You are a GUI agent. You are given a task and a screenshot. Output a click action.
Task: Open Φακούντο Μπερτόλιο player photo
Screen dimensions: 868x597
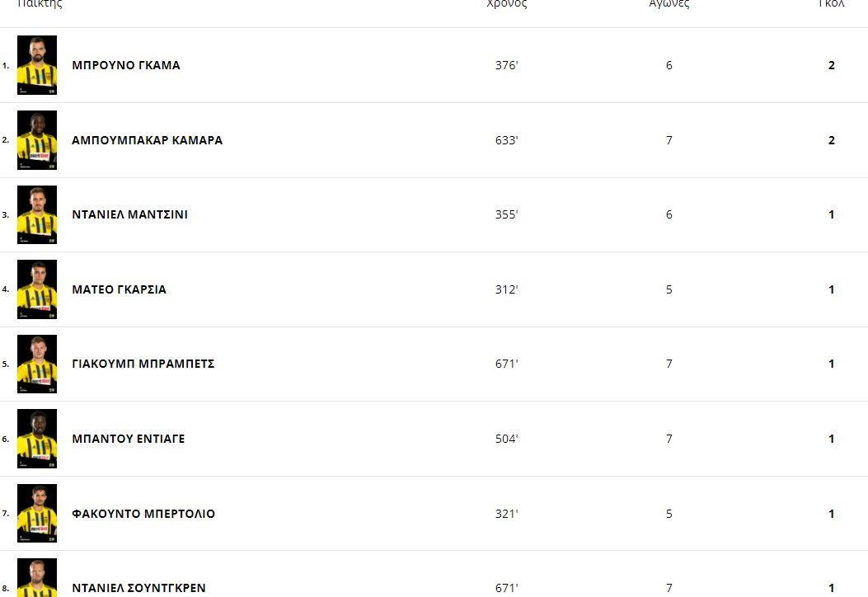tap(37, 514)
